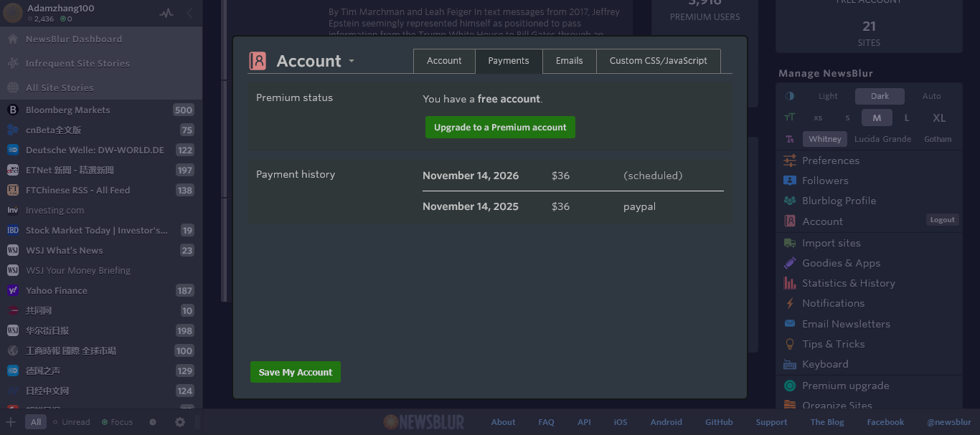The height and width of the screenshot is (435, 980).
Task: Open the gear settings icon in feed bar
Action: [180, 422]
